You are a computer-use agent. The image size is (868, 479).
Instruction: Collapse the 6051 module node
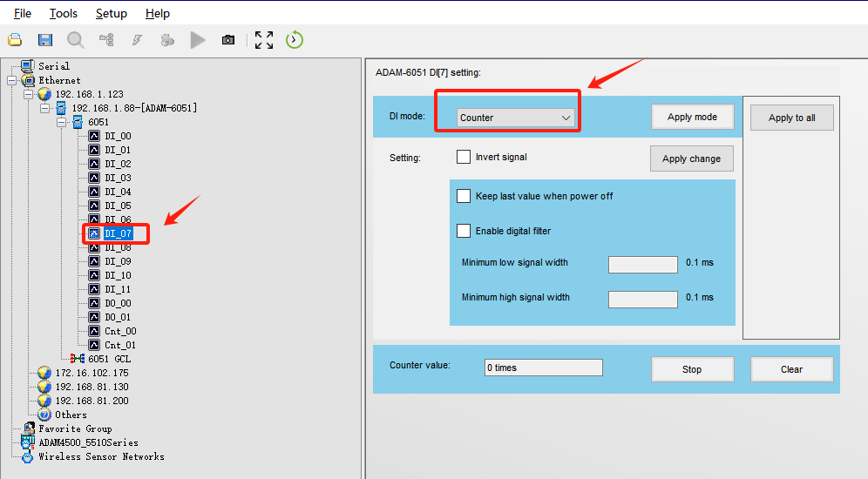tap(62, 122)
